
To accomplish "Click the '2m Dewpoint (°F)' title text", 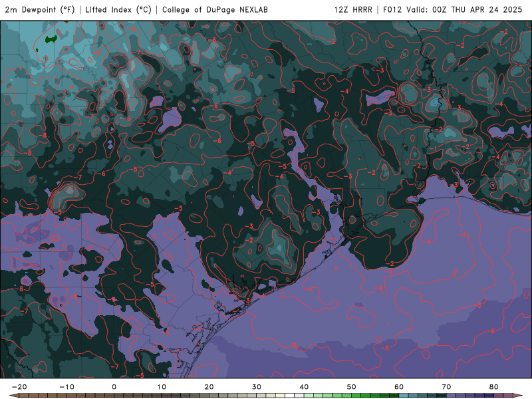I will tap(40, 9).
